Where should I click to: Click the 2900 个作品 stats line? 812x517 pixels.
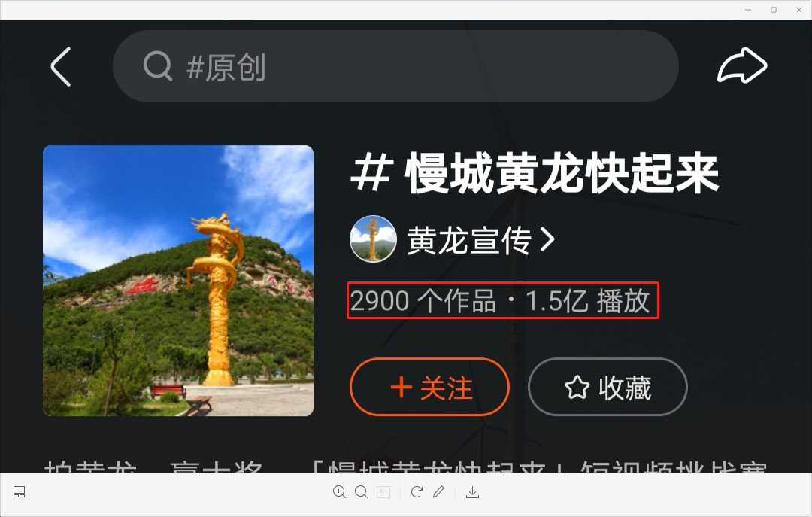500,301
